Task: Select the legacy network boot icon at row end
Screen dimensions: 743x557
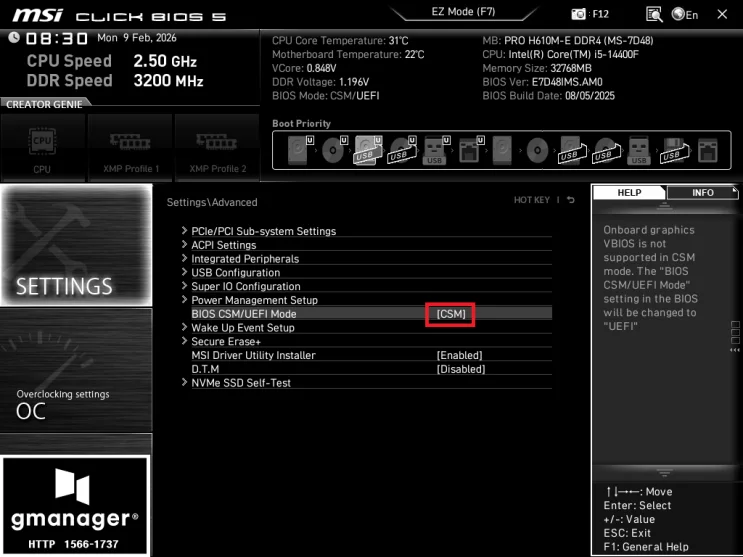Action: coord(707,150)
